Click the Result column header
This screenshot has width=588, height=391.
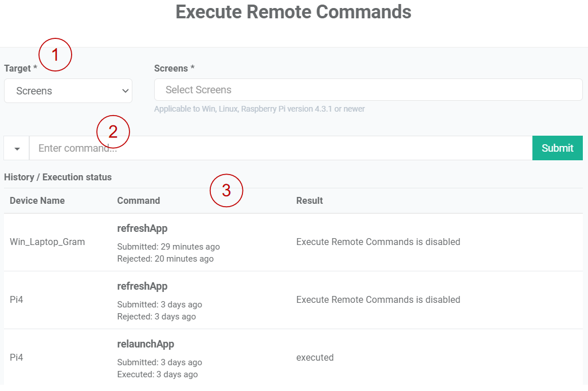coord(308,200)
